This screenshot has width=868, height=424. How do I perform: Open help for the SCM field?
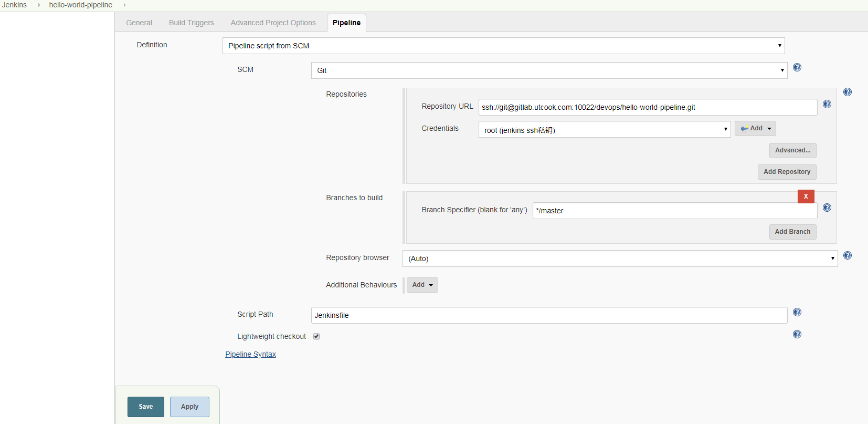(797, 67)
